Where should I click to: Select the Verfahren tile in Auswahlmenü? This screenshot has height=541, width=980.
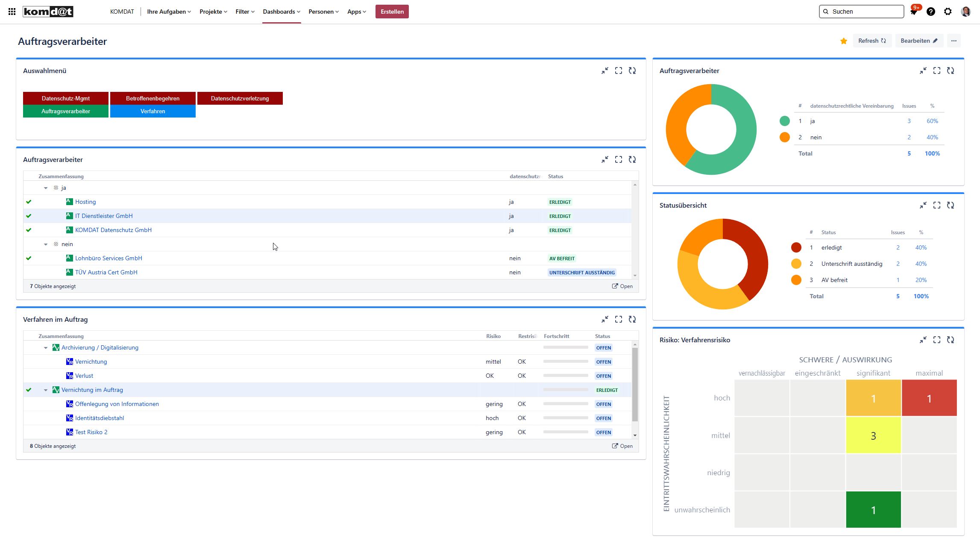tap(153, 111)
